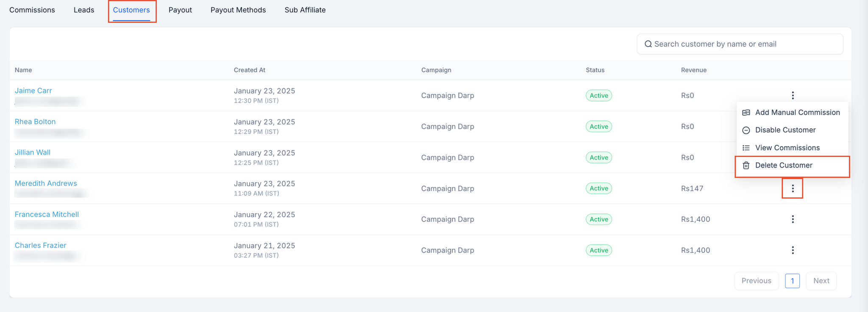The width and height of the screenshot is (868, 312).
Task: Click the Delete Customer trash icon
Action: tap(746, 166)
